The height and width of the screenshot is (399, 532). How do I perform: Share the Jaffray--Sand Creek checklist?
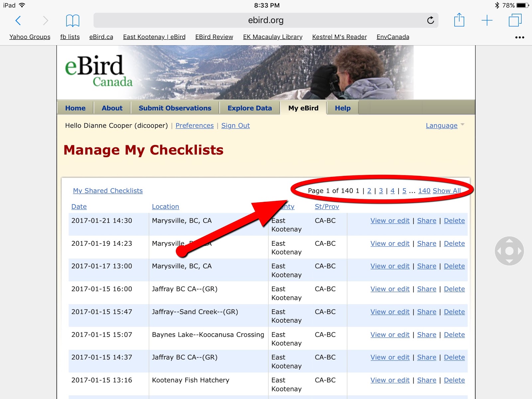427,312
